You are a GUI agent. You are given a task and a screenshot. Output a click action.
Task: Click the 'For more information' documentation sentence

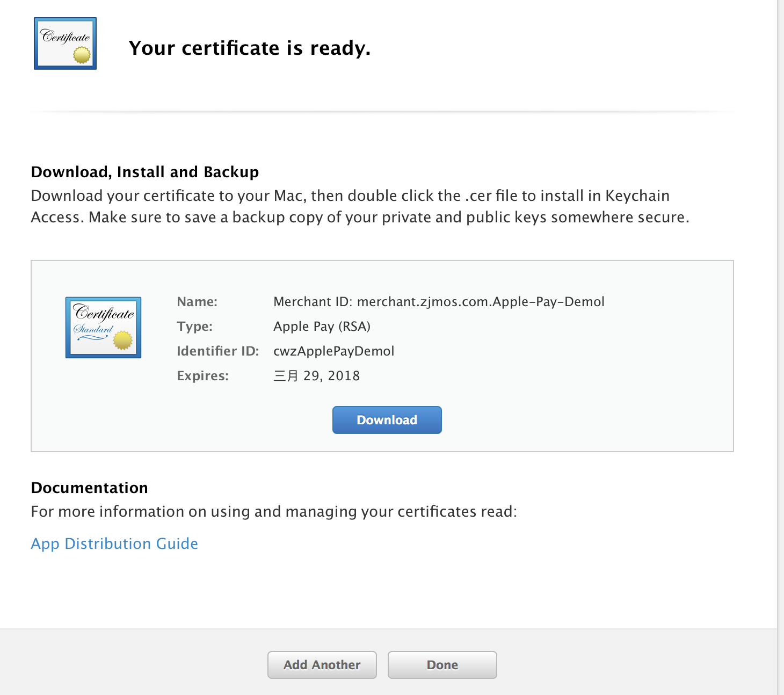tap(274, 511)
